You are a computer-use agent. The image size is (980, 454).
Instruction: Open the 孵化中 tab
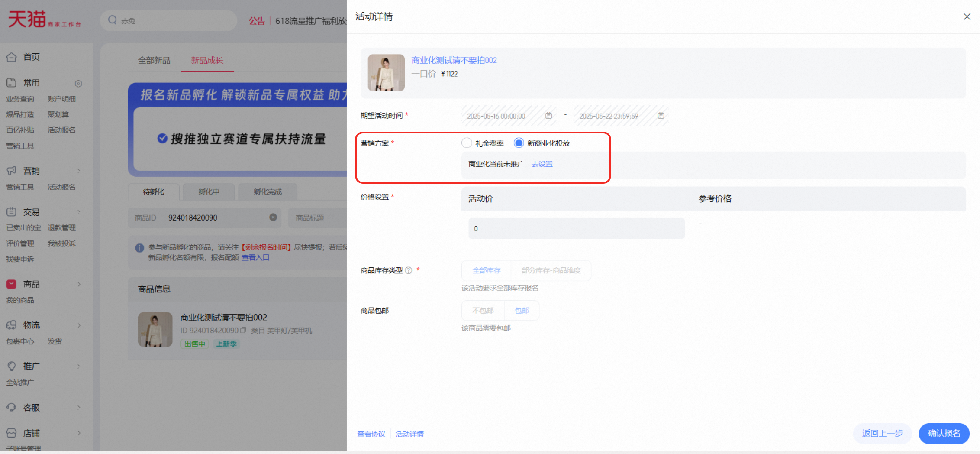(209, 191)
